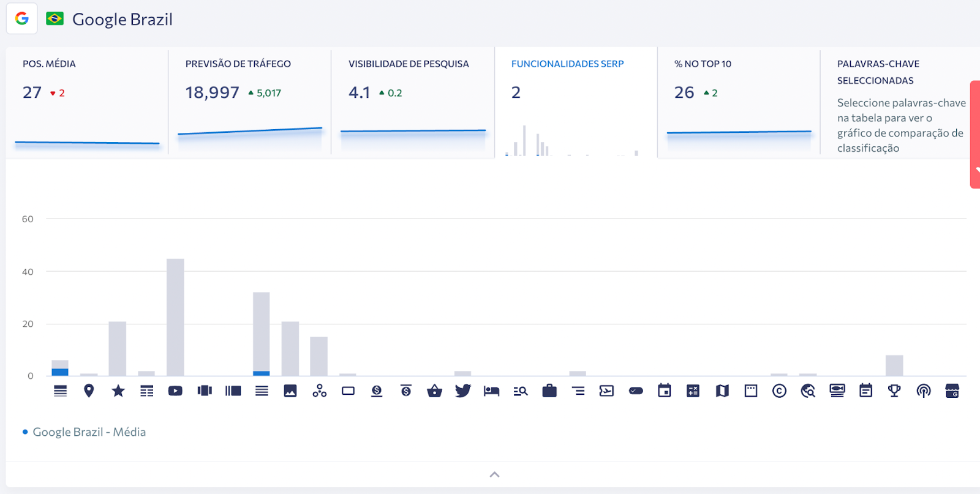Click the globe with magnifier icon
The width and height of the screenshot is (980, 494).
[x=808, y=391]
